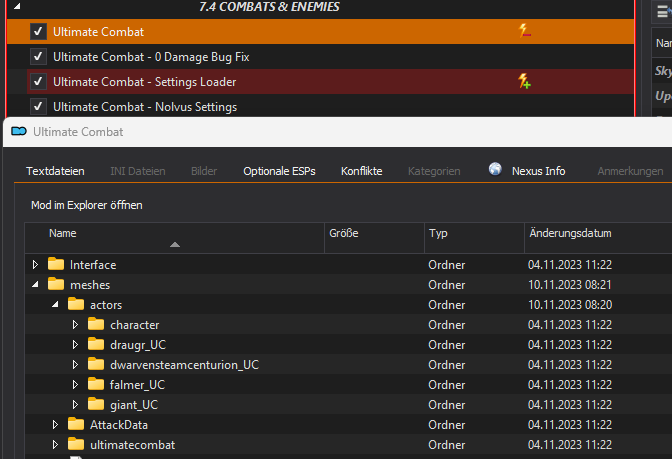This screenshot has height=459, width=672.
Task: Click the overwrite lightning icon on the Settings Loader row
Action: [x=525, y=81]
